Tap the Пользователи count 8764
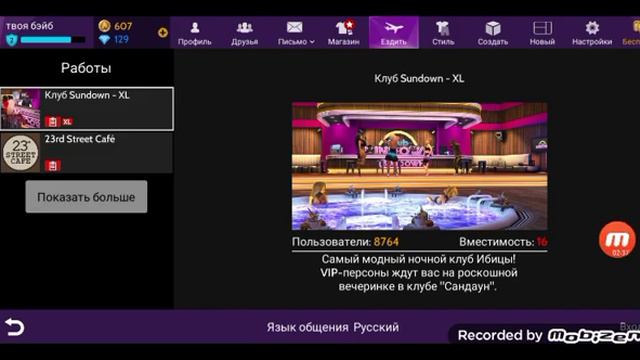The height and width of the screenshot is (360, 640). click(386, 242)
